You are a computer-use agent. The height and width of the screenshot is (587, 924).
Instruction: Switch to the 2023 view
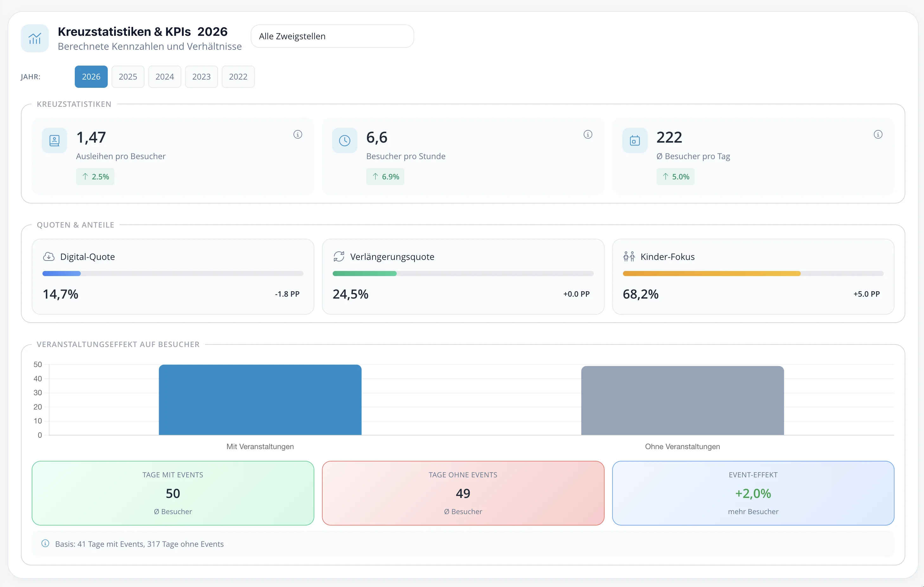tap(201, 76)
